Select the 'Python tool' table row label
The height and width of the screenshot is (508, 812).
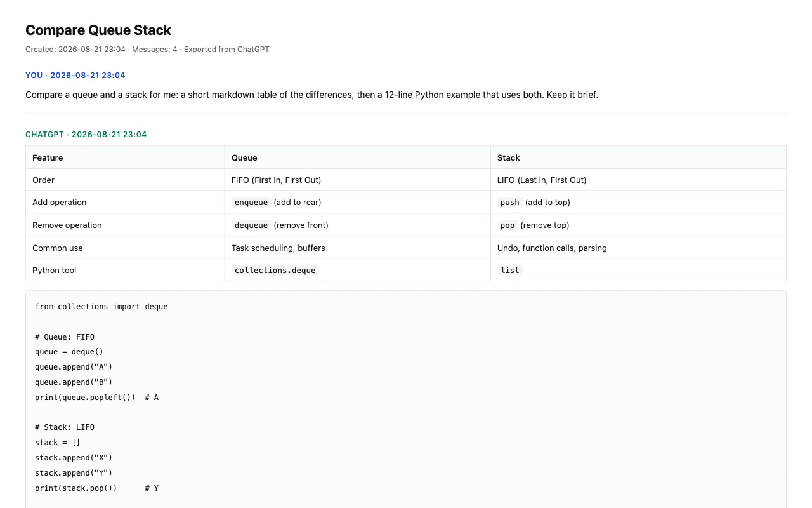tap(55, 270)
